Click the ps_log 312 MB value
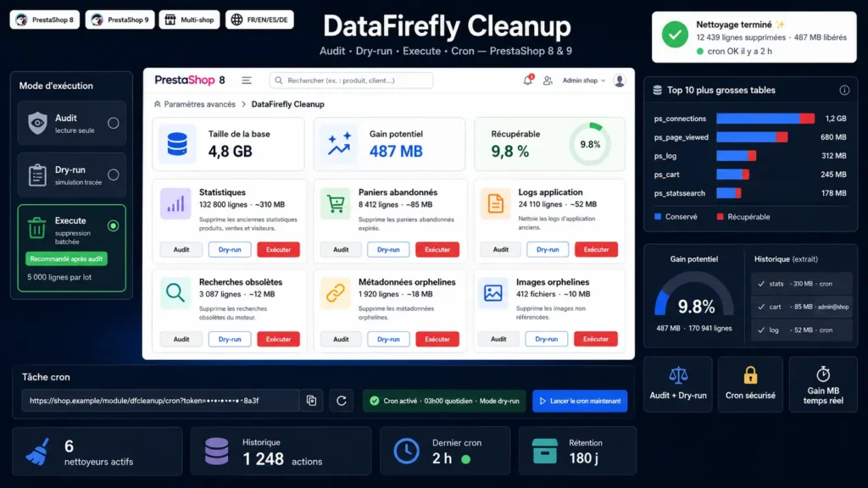The width and height of the screenshot is (868, 488). coord(834,156)
